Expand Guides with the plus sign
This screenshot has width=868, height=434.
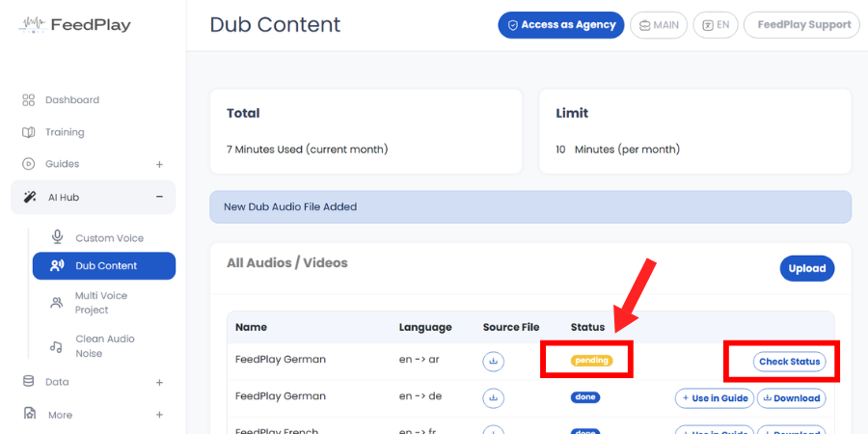[x=159, y=164]
